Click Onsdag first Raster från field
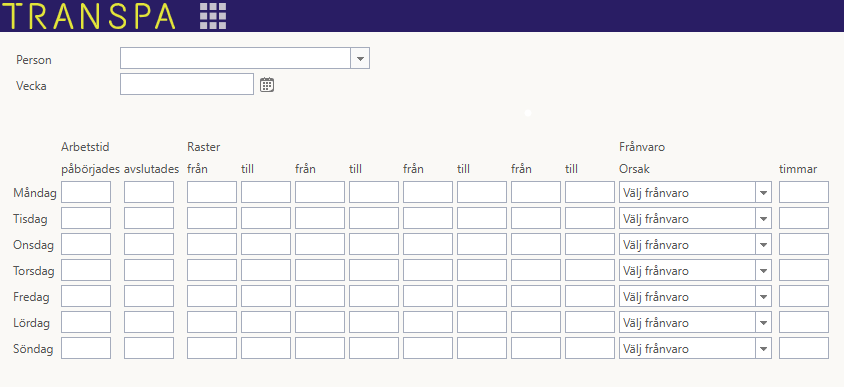Screen dimensions: 844x387 point(212,244)
